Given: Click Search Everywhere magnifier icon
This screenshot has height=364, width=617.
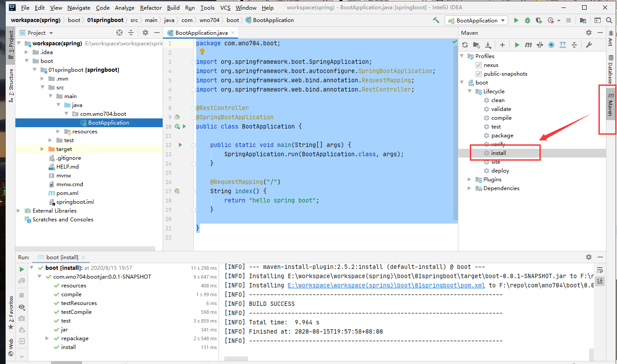Looking at the screenshot, I should (610, 20).
